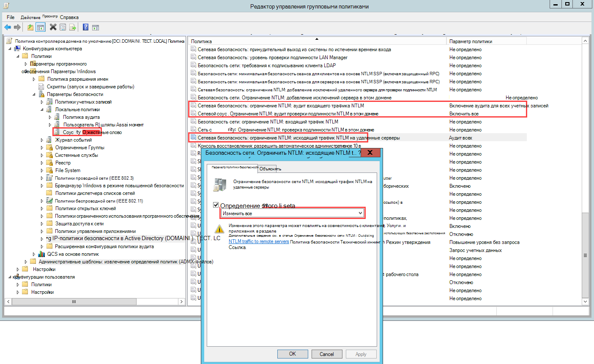This screenshot has height=364, width=594.
Task: Click icon of 'уровень проверки подлинности LAN Manager' row
Action: 193,57
